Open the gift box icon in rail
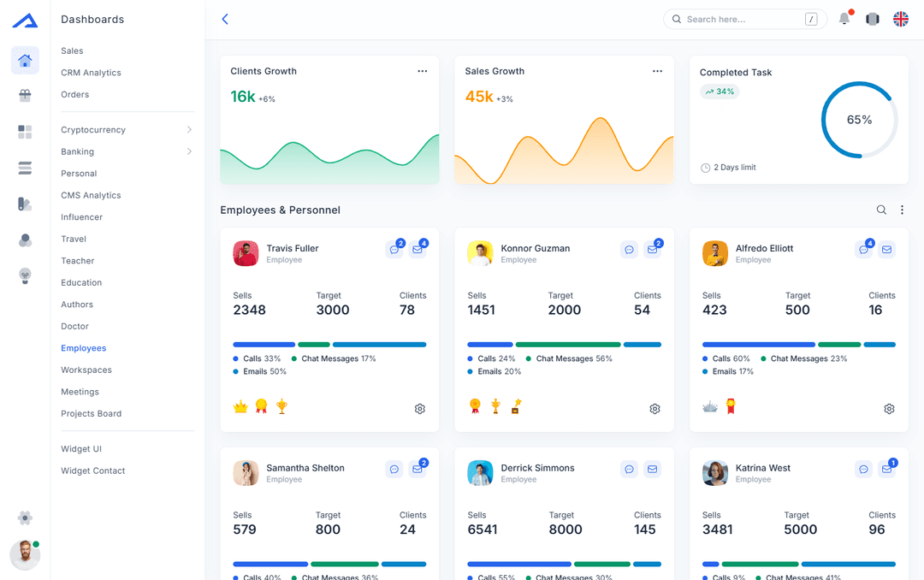Screen dimensions: 924x580 [25, 96]
